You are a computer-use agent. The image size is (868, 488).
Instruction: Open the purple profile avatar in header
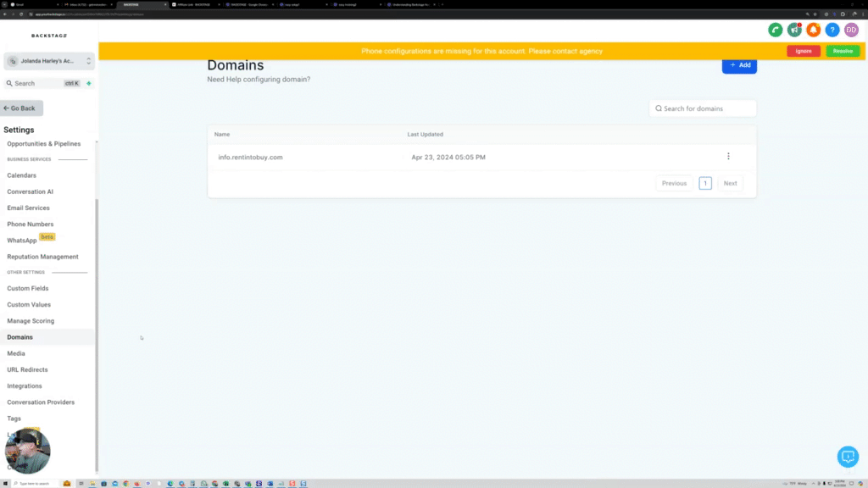point(852,30)
